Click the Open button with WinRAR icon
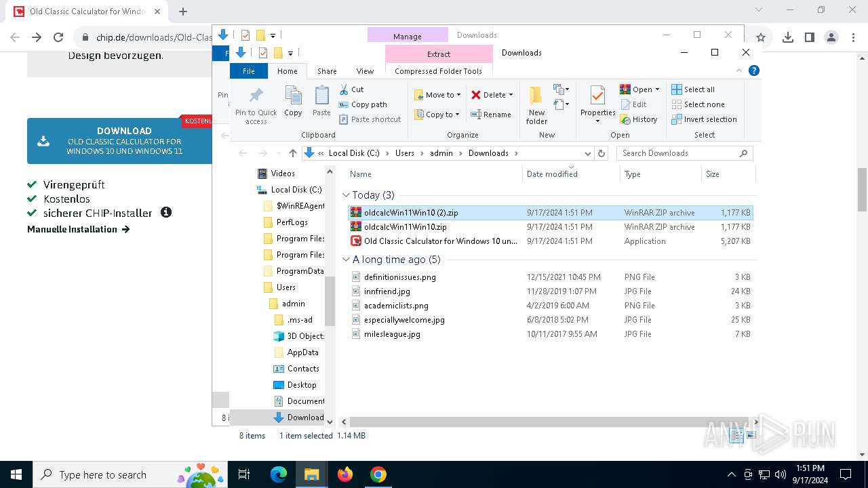The image size is (868, 488). tap(636, 89)
